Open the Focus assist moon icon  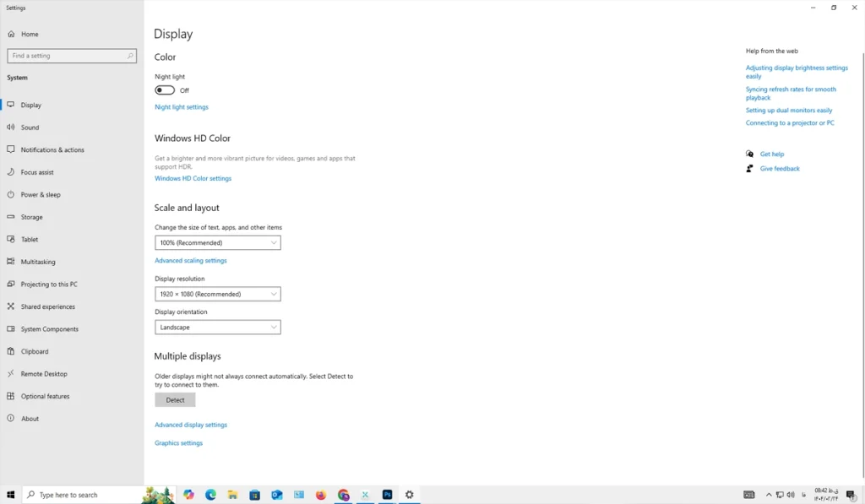click(11, 172)
